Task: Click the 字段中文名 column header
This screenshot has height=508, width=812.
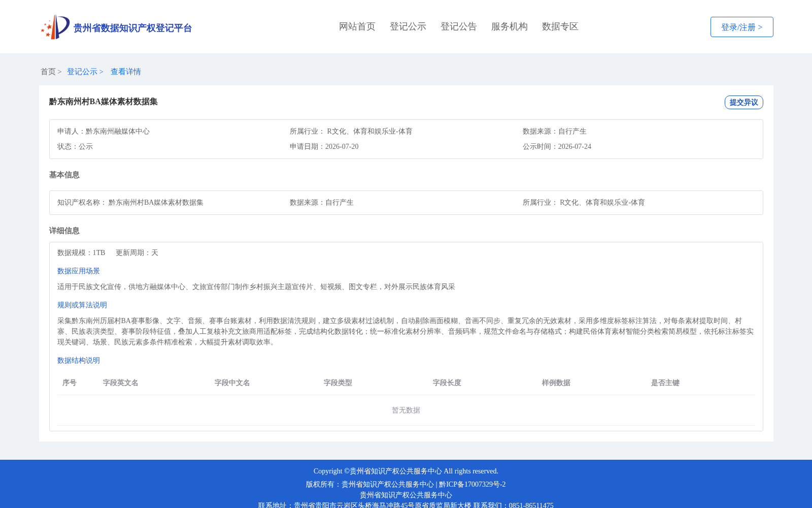Action: (232, 383)
